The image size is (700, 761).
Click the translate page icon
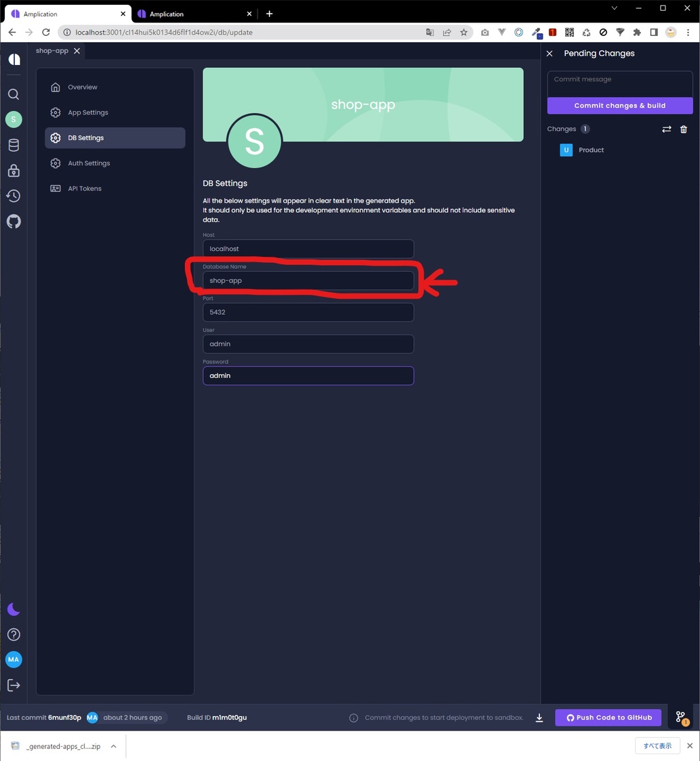[x=430, y=33]
